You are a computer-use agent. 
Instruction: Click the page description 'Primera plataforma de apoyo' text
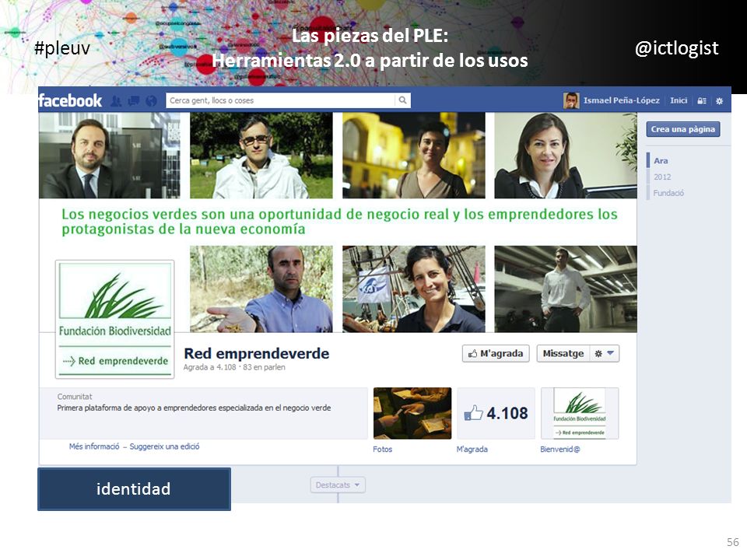point(194,408)
